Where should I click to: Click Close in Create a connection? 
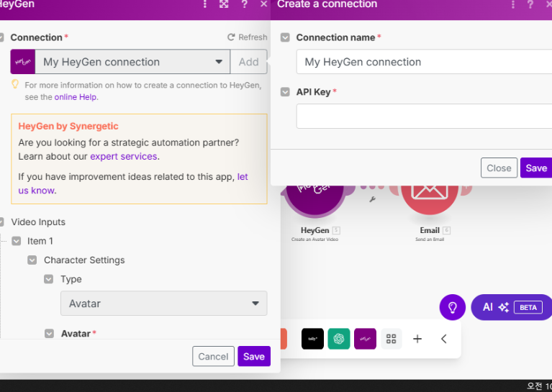pos(499,168)
